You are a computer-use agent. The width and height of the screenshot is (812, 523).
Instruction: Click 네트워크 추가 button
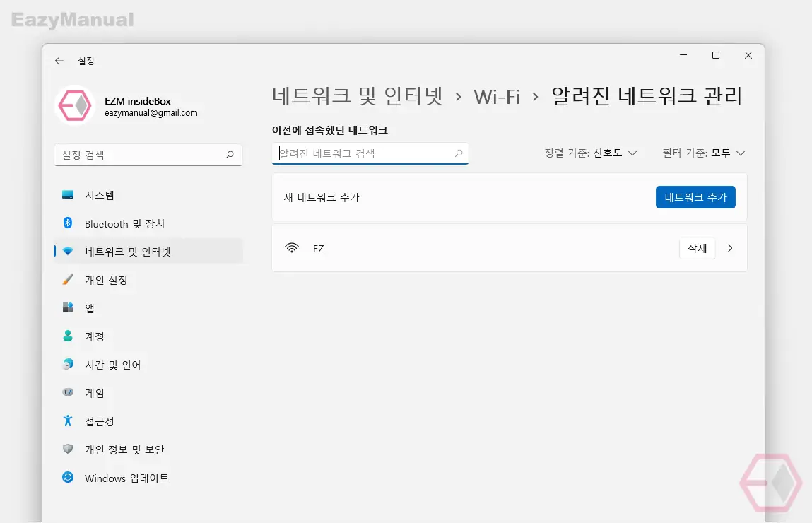pos(695,196)
